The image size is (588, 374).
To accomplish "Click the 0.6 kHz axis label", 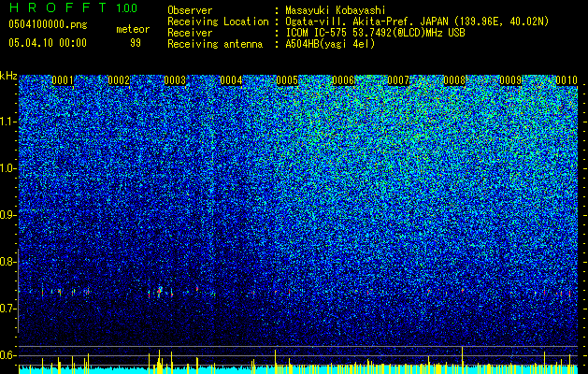I will pyautogui.click(x=7, y=355).
